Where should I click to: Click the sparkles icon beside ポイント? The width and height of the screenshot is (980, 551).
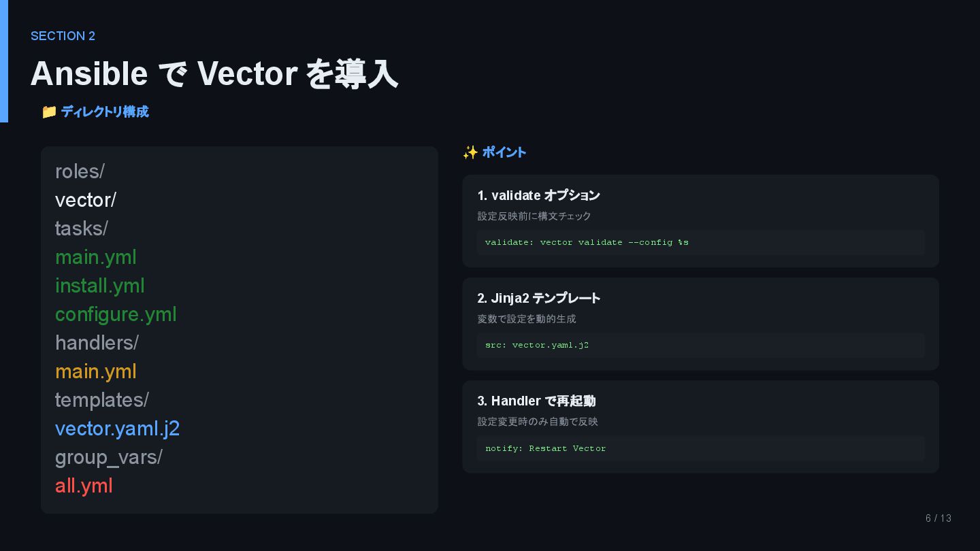pos(470,152)
